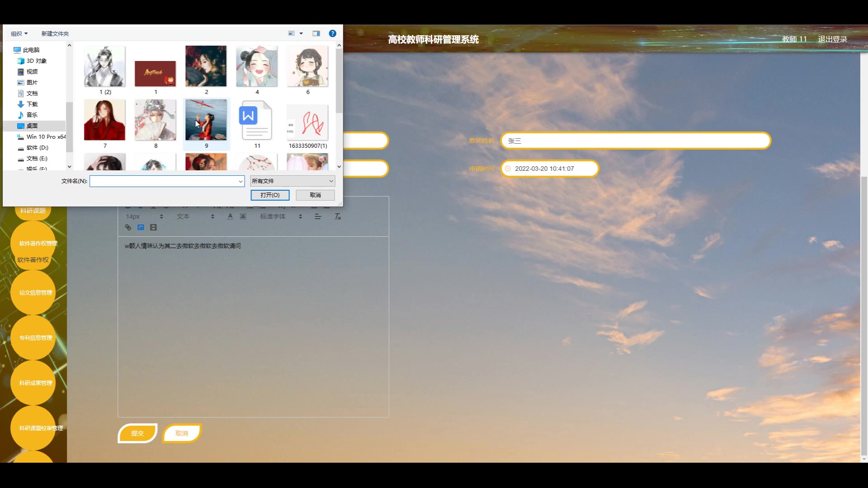The image size is (868, 488).
Task: Open the 软件著作权 sidebar submenu item
Action: 33,260
